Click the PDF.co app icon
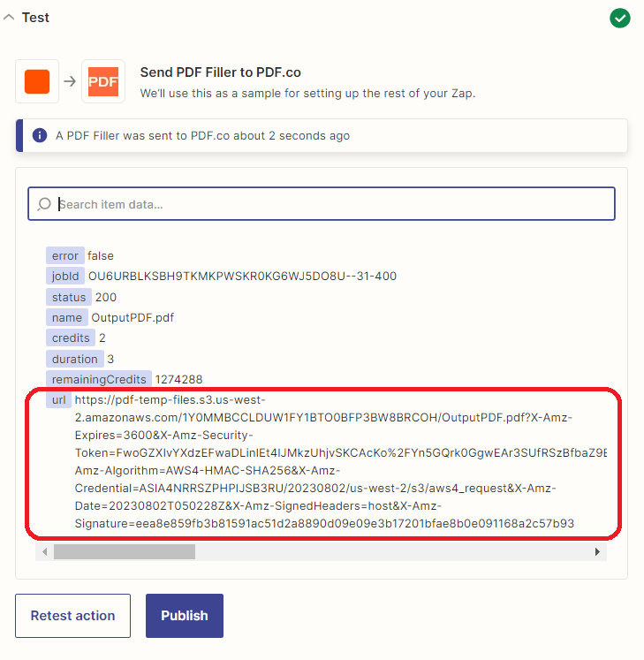The height and width of the screenshot is (660, 644). pos(103,81)
